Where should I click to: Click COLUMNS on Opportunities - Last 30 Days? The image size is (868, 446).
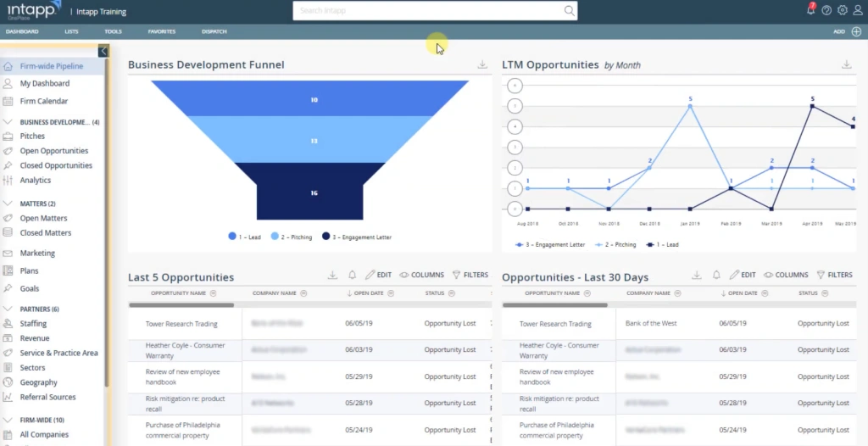pyautogui.click(x=786, y=275)
